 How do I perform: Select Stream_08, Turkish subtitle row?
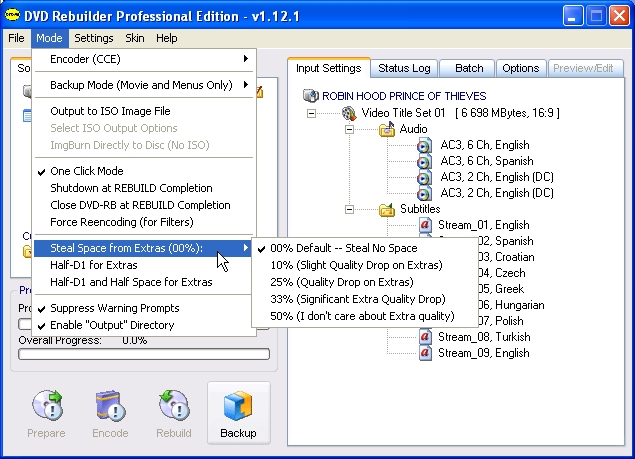pyautogui.click(x=484, y=337)
